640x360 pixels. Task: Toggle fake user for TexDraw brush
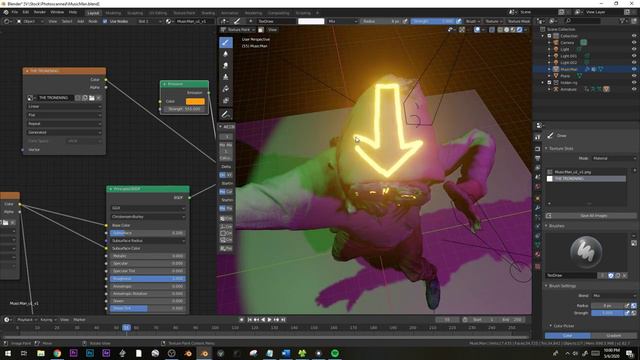[611, 276]
